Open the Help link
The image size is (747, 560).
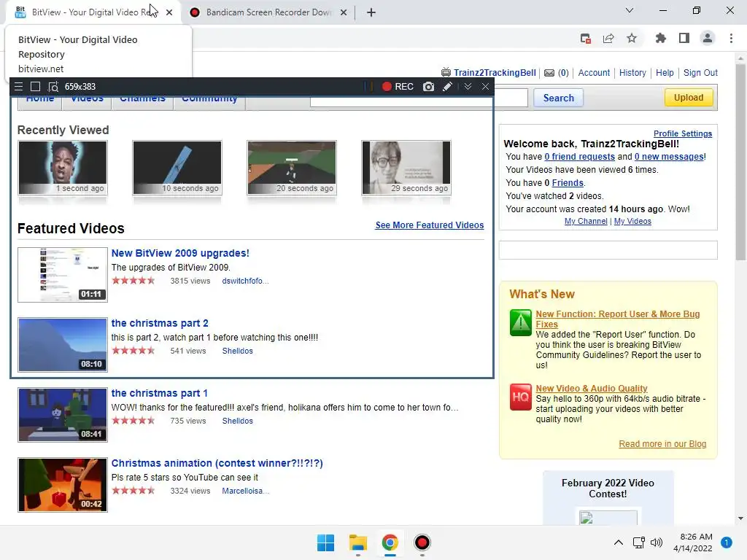665,73
